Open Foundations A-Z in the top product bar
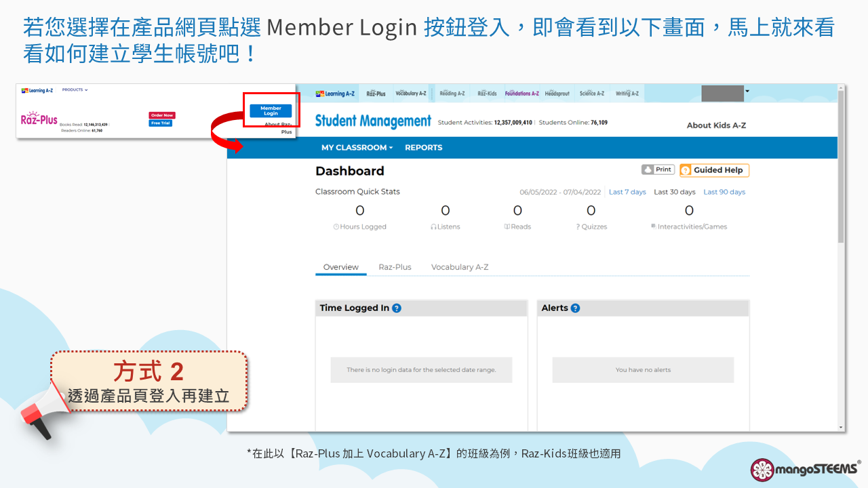The image size is (868, 488). coord(522,94)
